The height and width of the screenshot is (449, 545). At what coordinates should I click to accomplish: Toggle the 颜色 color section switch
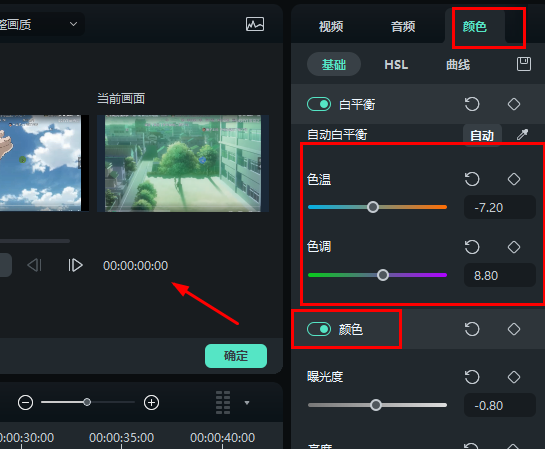click(319, 329)
